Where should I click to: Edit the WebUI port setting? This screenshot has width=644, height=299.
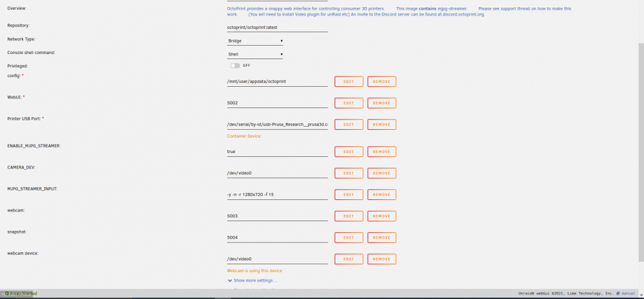(348, 103)
